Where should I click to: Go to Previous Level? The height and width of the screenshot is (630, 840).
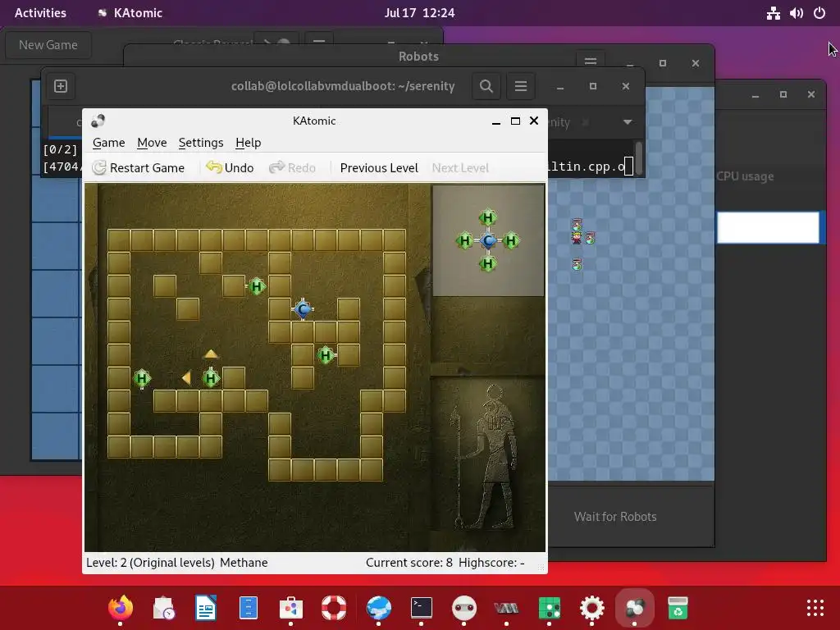[379, 167]
